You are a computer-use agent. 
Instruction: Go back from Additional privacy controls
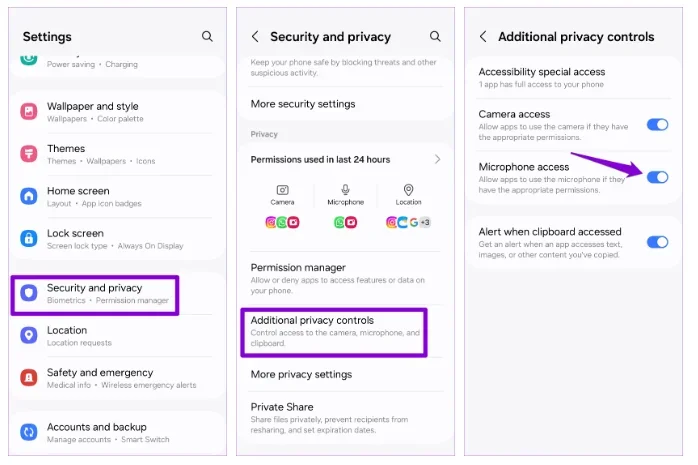pyautogui.click(x=483, y=36)
